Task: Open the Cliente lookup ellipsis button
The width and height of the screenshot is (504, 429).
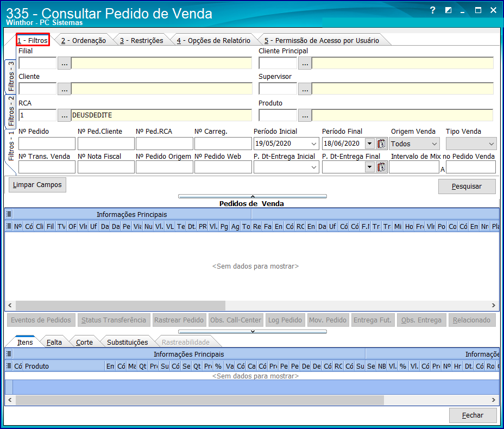Action: [x=64, y=89]
